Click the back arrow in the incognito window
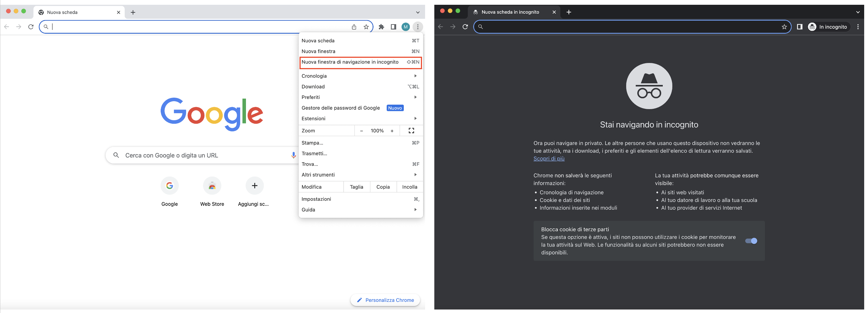Viewport: 868px width, 313px height. 440,27
